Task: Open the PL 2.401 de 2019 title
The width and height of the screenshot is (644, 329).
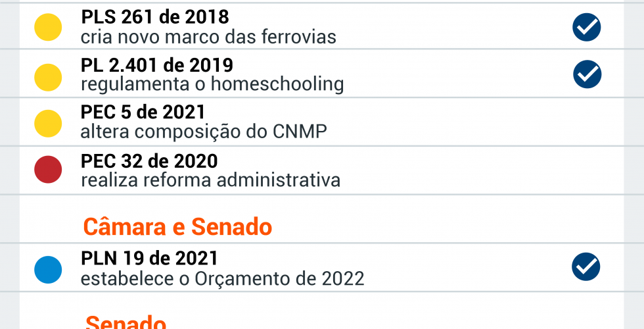Action: pos(157,65)
